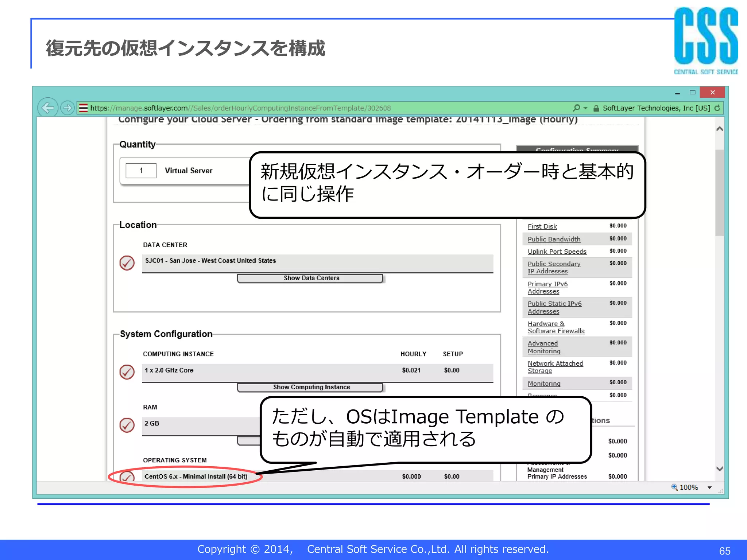Open the Public Bandwidth summary link

554,239
